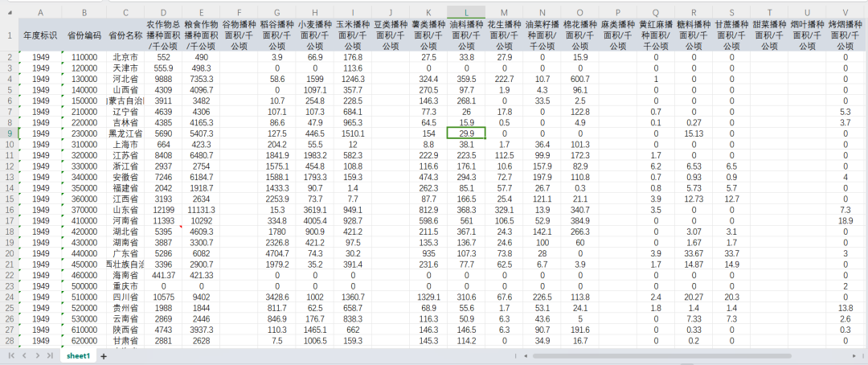Click the horizontal scrollbar left arrow
868x365 pixels.
[526, 355]
